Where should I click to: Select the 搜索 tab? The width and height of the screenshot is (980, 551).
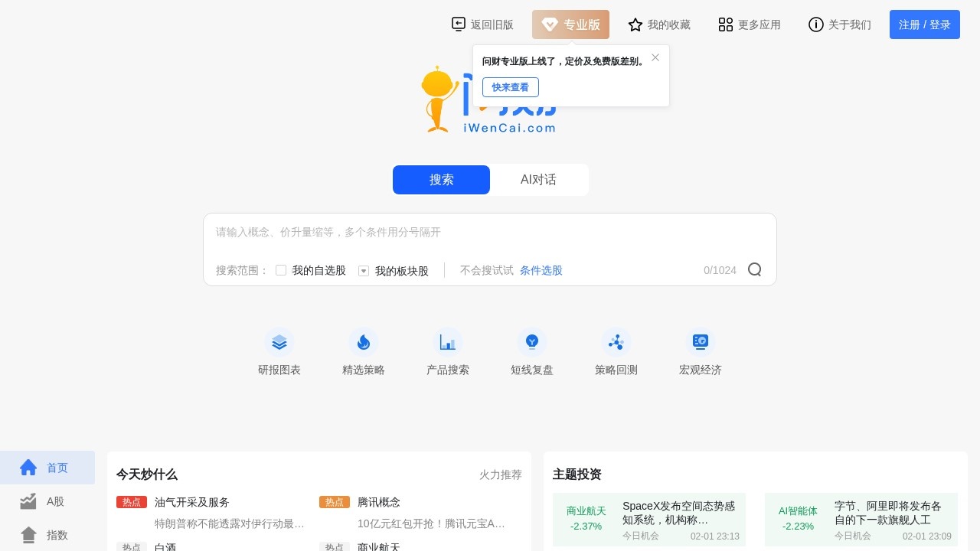tap(441, 180)
